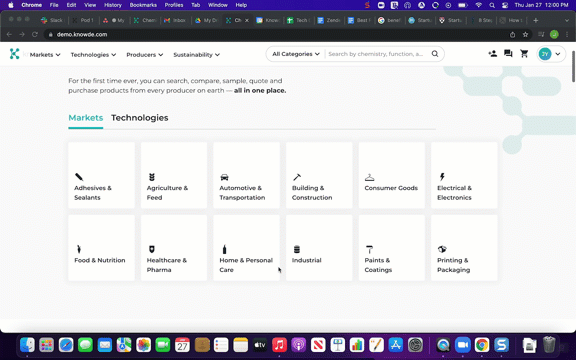Open Trash in the Dock
This screenshot has height=360, width=576.
(x=549, y=345)
